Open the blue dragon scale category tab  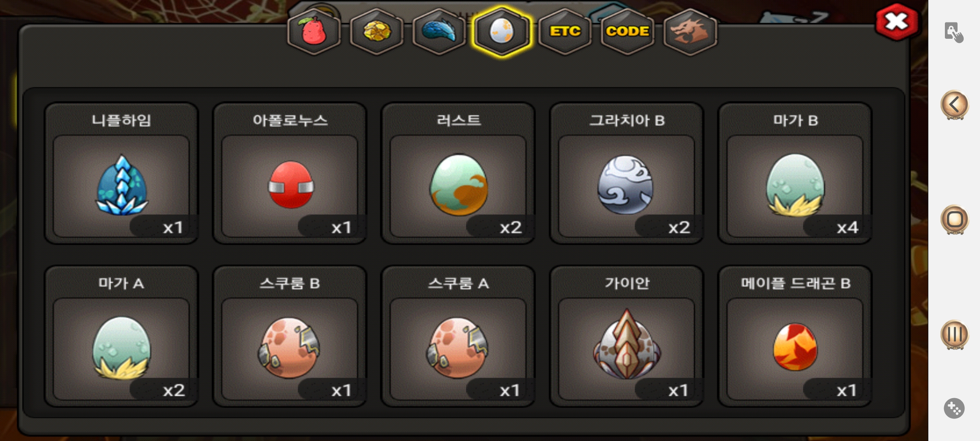[x=439, y=31]
